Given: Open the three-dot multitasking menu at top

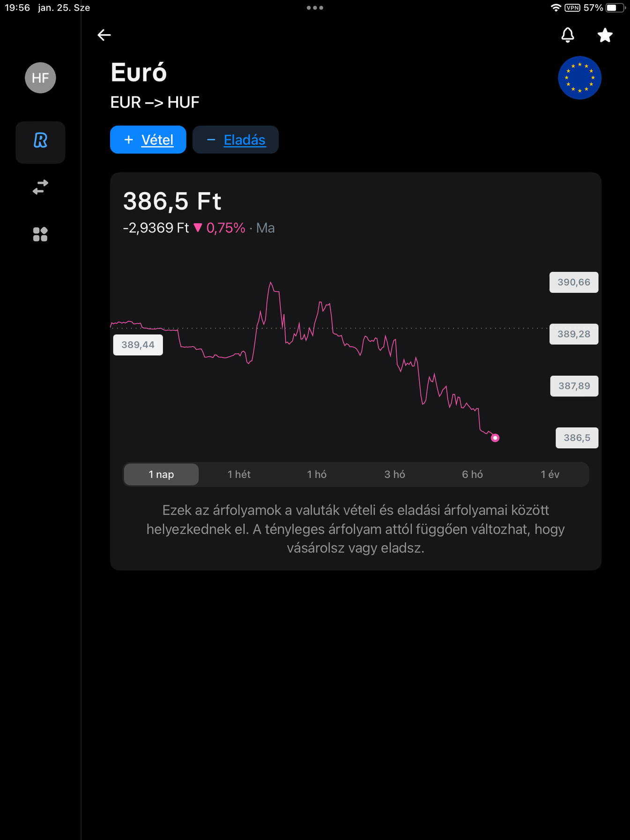Looking at the screenshot, I should [x=315, y=7].
